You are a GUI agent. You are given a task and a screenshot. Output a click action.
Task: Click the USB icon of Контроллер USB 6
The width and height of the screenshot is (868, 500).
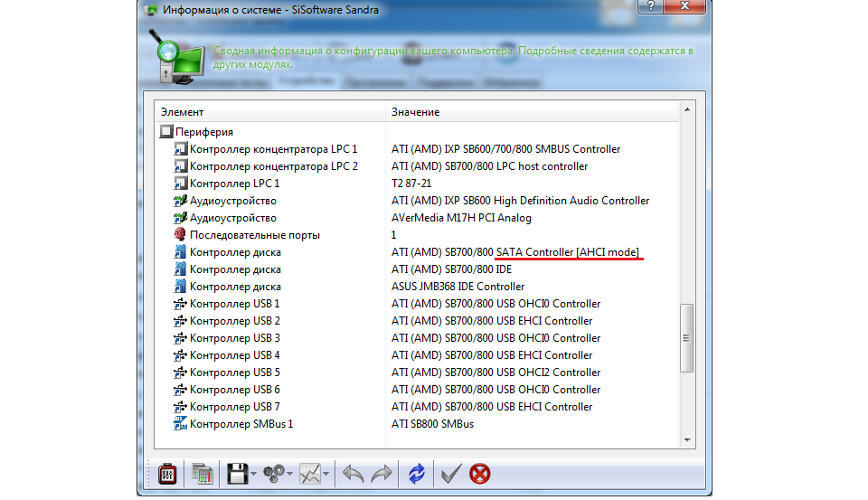(x=180, y=390)
